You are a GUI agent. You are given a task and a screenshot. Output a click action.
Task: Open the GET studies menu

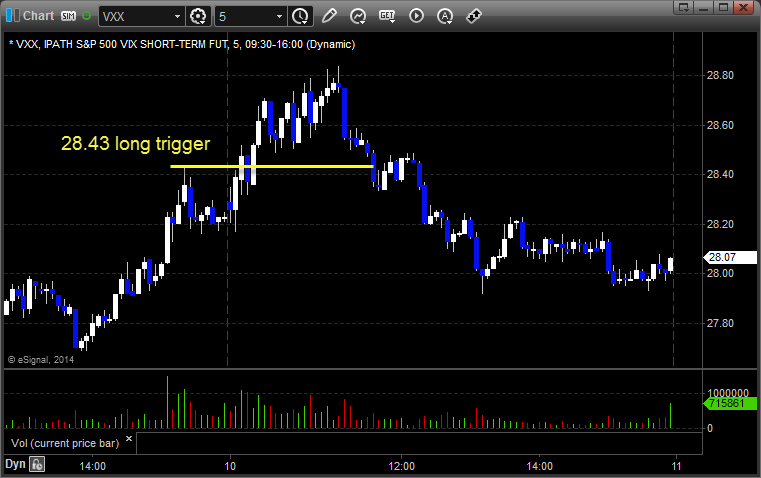pos(387,16)
